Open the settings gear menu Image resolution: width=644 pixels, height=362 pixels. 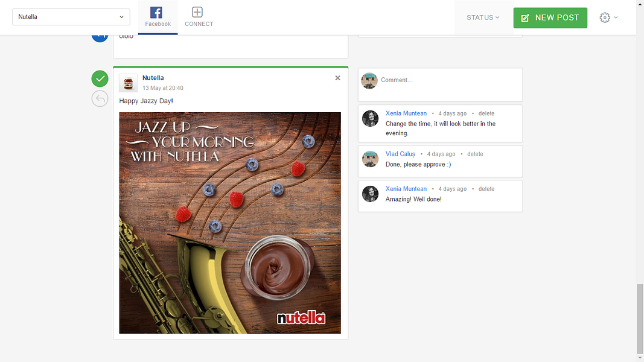605,17
